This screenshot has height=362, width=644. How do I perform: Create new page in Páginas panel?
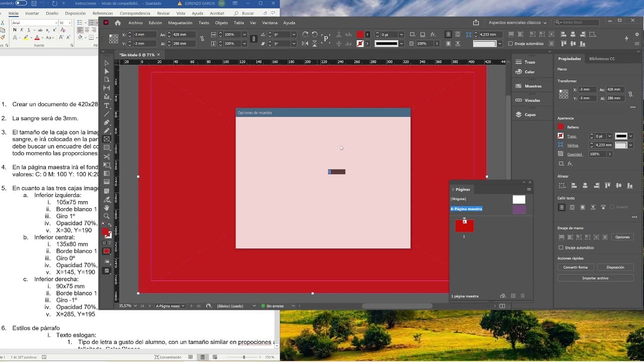point(513,296)
